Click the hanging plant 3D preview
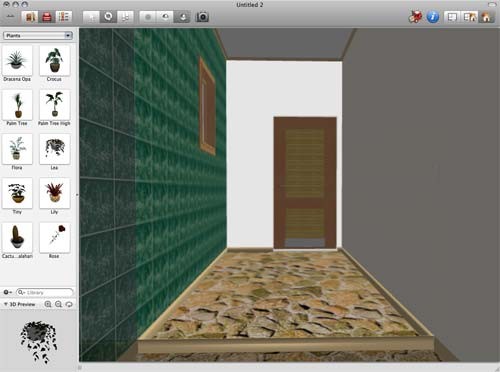This screenshot has width=500, height=372. point(39,342)
